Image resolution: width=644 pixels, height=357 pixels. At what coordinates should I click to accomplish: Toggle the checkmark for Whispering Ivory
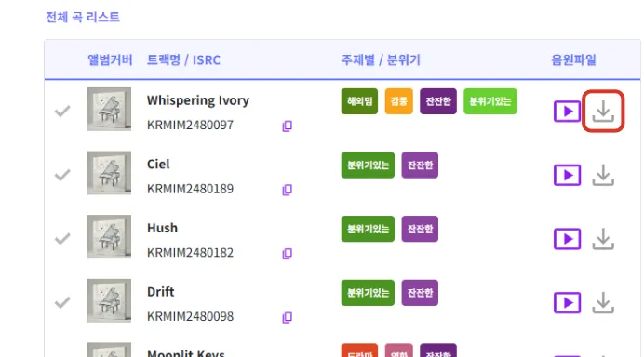[62, 112]
